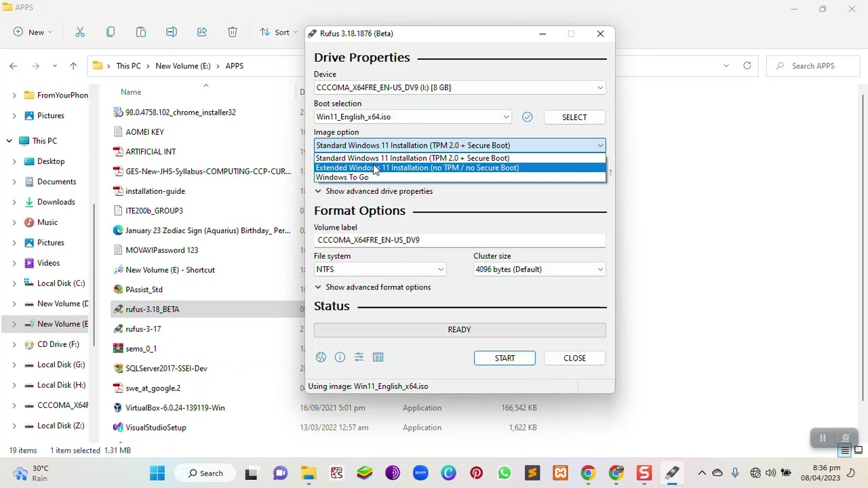
Task: Select SQLServer2017-SSEI-Dev file
Action: (166, 368)
